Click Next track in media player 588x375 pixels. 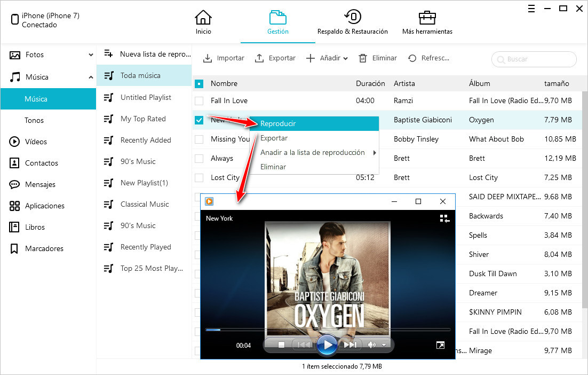(x=350, y=345)
